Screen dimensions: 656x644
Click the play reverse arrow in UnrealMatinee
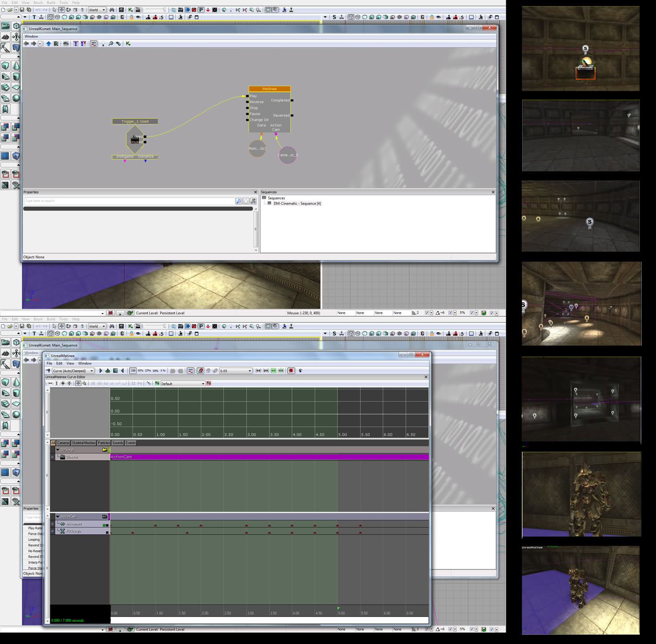coord(122,370)
